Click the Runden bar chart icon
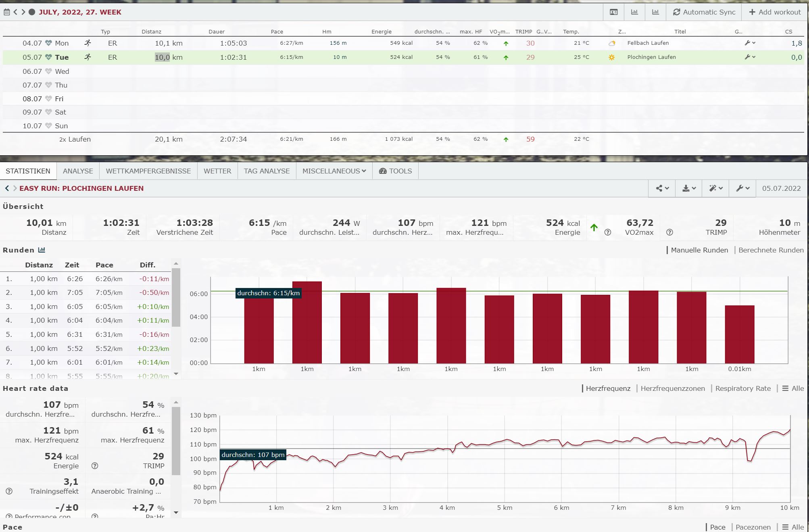The width and height of the screenshot is (809, 532). [42, 250]
